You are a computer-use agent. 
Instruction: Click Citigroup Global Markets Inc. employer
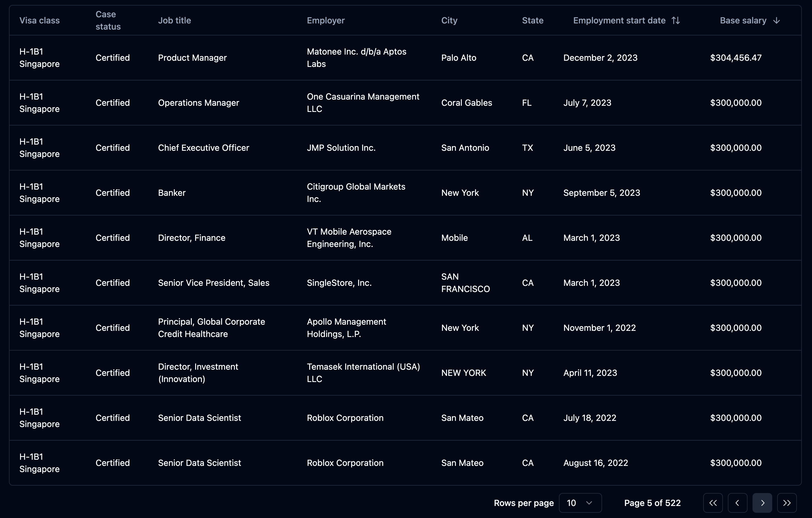(x=356, y=193)
